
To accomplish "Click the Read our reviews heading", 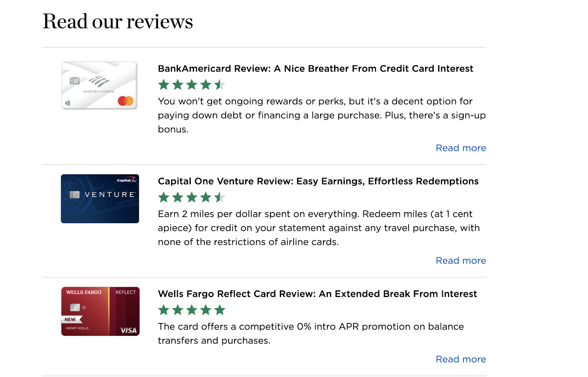I will click(x=118, y=21).
